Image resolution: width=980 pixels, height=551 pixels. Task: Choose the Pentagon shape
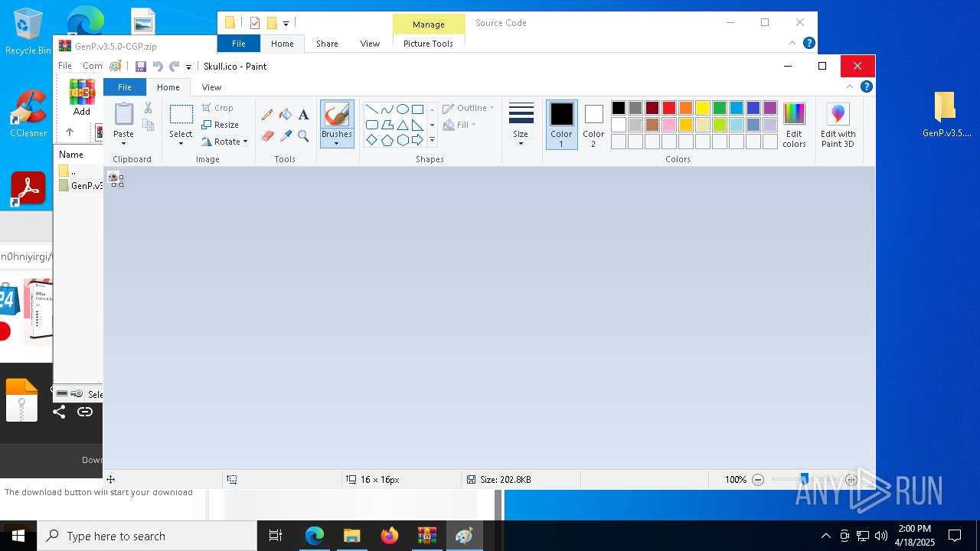point(387,140)
